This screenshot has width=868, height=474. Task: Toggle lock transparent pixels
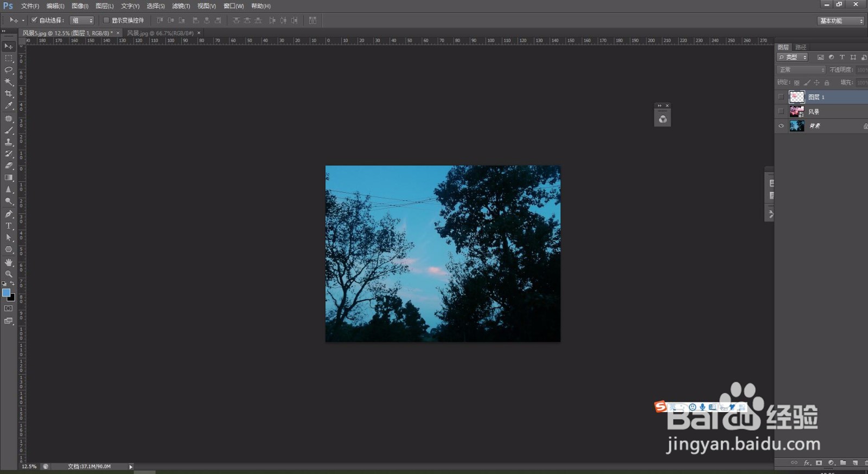click(x=796, y=83)
